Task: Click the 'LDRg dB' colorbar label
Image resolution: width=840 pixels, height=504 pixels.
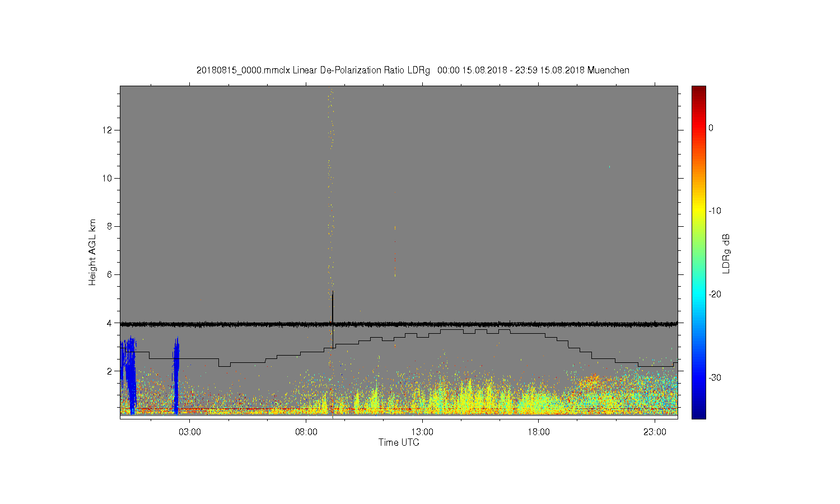Action: pyautogui.click(x=726, y=253)
